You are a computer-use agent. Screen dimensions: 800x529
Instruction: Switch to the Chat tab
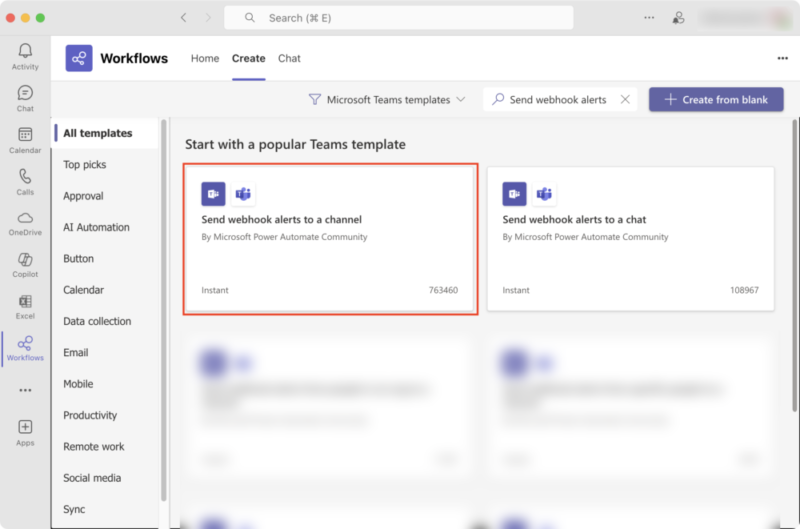coord(289,58)
